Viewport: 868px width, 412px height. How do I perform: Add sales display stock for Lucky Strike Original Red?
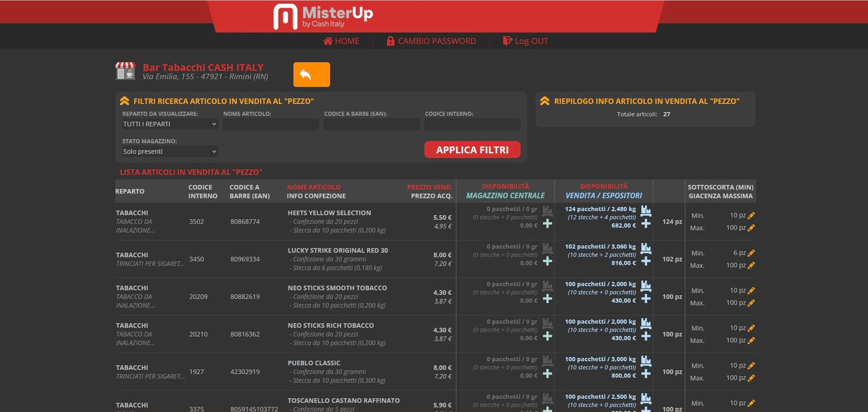tap(646, 261)
